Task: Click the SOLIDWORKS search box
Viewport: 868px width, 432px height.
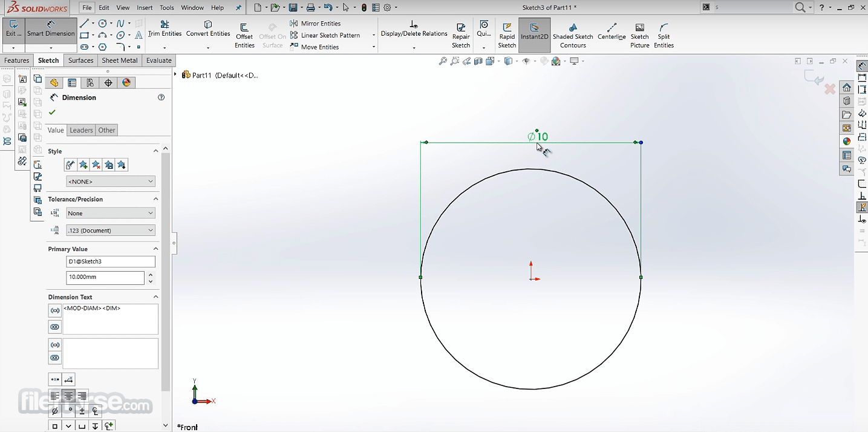Action: click(x=753, y=7)
